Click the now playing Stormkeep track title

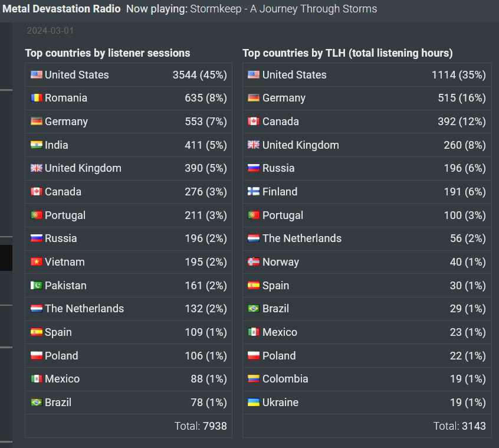pyautogui.click(x=284, y=9)
